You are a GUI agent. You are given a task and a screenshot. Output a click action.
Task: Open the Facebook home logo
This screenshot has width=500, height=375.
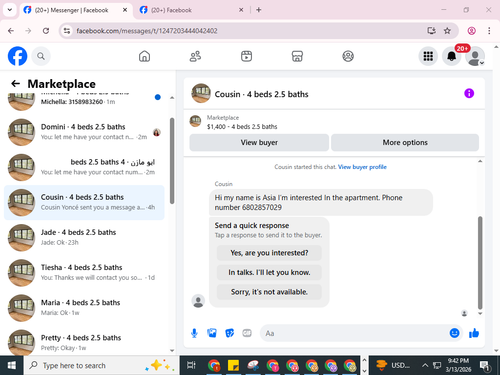(x=17, y=56)
